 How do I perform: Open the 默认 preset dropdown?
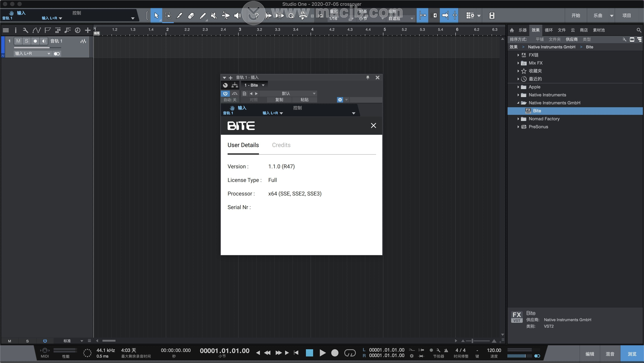[x=288, y=93]
